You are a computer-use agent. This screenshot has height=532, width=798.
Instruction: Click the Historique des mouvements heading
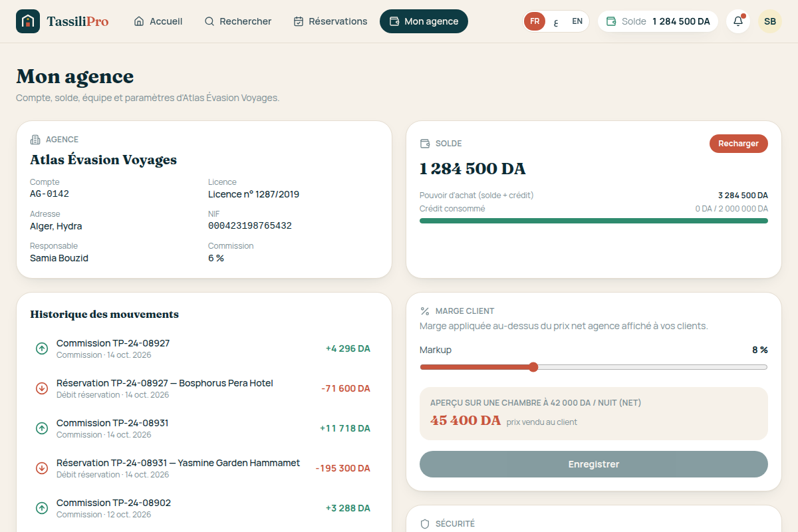tap(104, 315)
